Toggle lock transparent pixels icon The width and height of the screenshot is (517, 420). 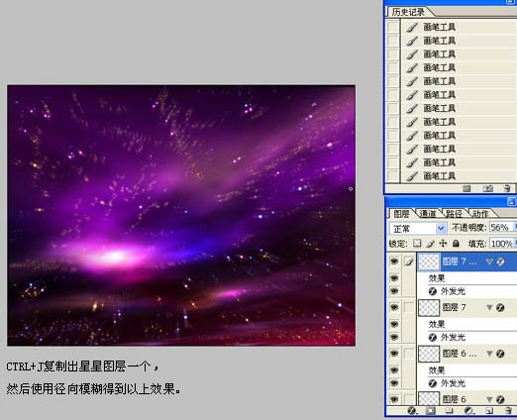click(x=417, y=244)
